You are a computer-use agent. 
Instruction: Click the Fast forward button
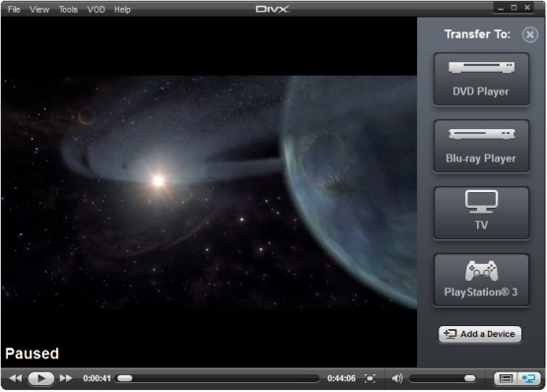[x=66, y=378]
